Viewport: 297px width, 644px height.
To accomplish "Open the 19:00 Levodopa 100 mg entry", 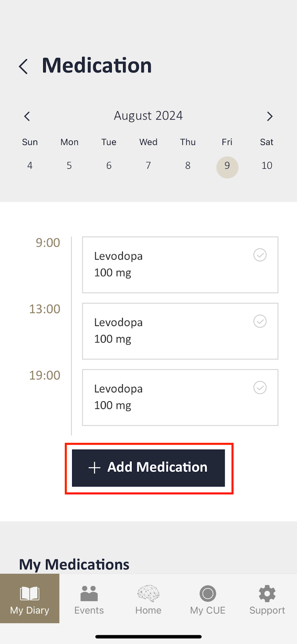I will tap(169, 398).
